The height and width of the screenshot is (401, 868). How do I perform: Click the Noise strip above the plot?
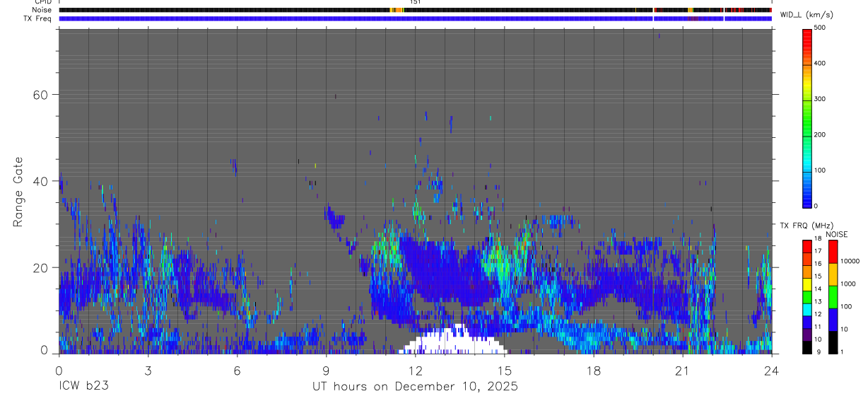click(x=415, y=10)
